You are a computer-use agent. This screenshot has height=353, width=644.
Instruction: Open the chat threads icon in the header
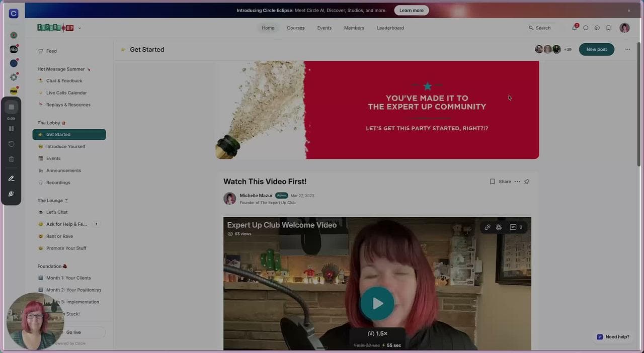[x=597, y=28]
